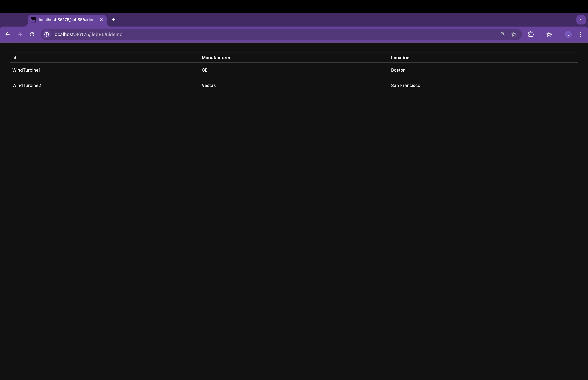Click the id column header to sort
The image size is (588, 380).
click(14, 57)
